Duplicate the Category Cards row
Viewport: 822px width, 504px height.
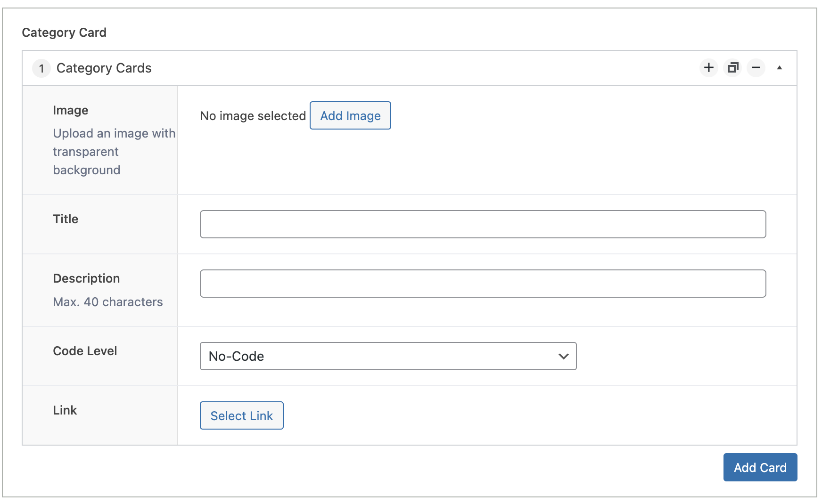732,68
